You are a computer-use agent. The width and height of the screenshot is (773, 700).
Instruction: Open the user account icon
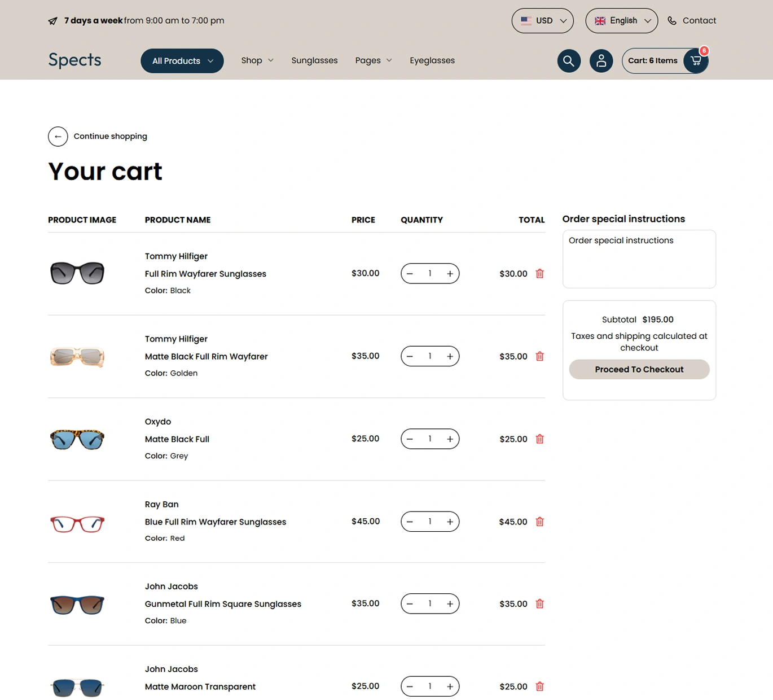coord(601,60)
